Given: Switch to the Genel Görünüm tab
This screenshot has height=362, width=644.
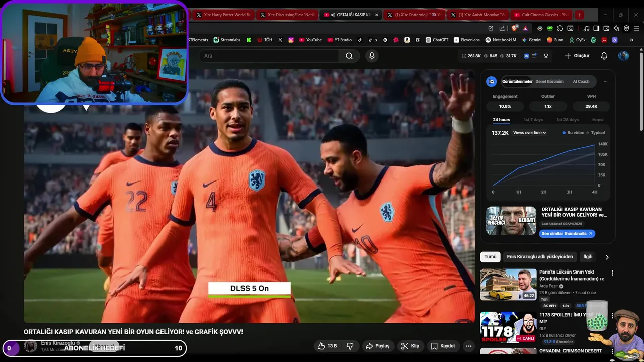Looking at the screenshot, I should pos(549,81).
